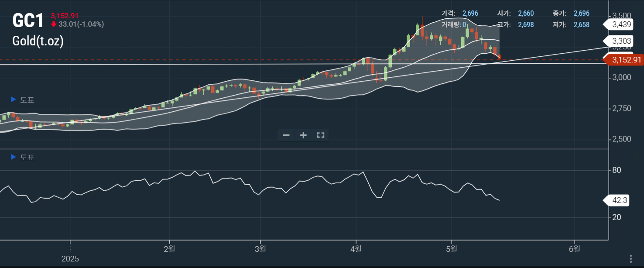Toggle fullscreen chart view icon
Viewport: 644px width, 268px height.
[x=320, y=135]
